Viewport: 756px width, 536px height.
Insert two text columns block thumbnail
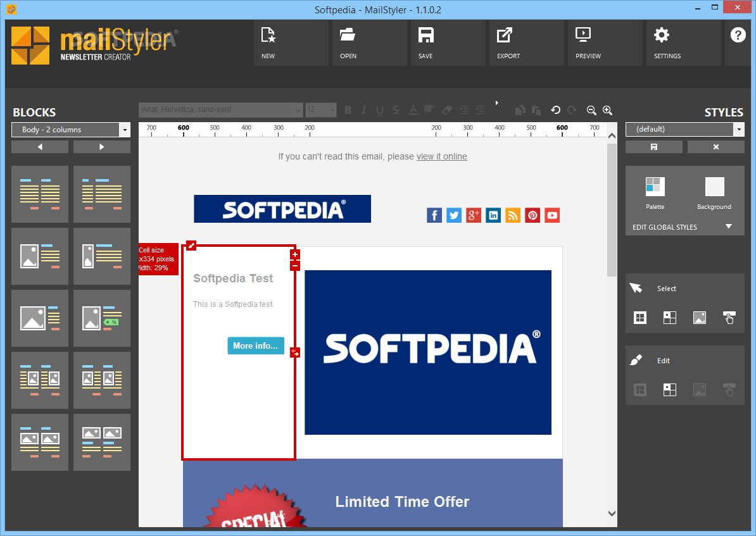tap(40, 194)
